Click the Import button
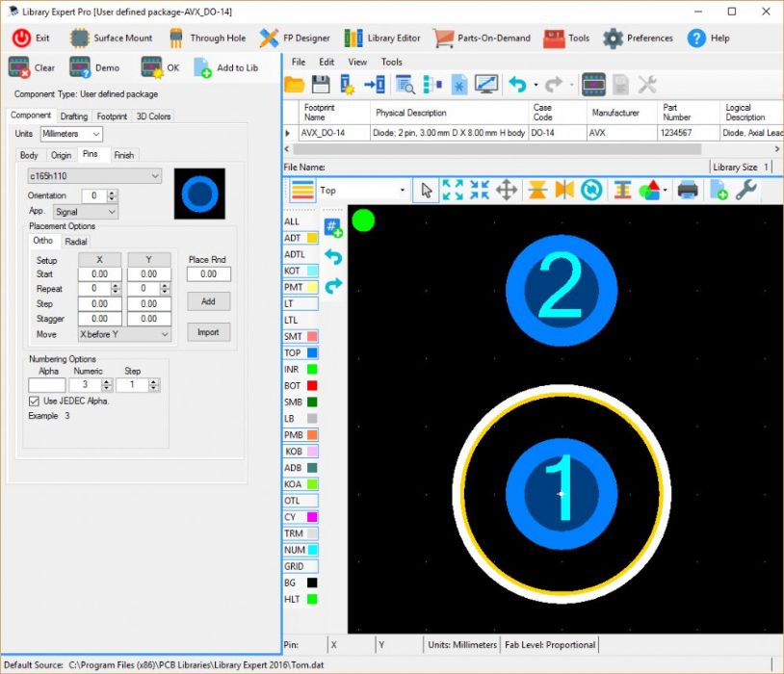The width and height of the screenshot is (784, 674). (208, 332)
